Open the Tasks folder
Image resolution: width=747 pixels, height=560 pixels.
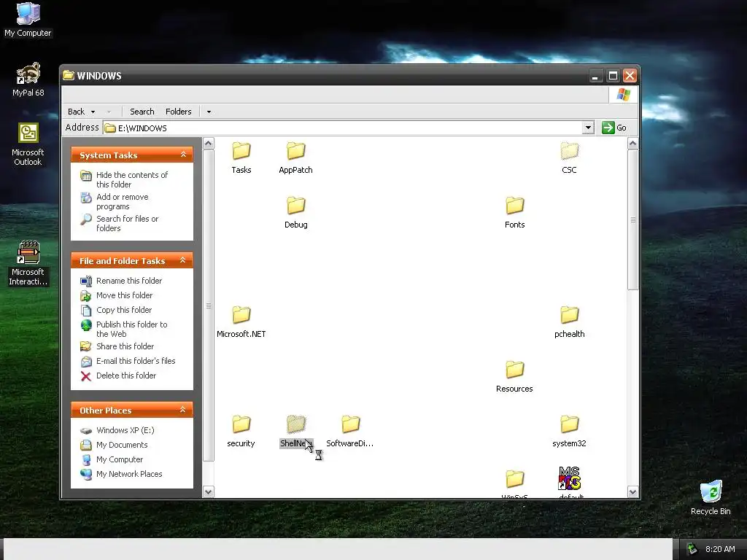click(x=241, y=158)
